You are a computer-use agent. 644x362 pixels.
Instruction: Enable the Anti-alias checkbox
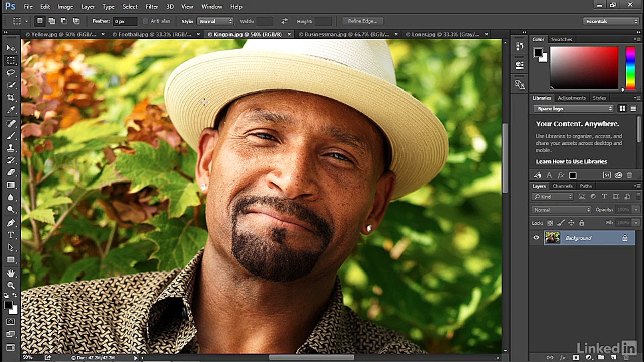[x=145, y=21]
